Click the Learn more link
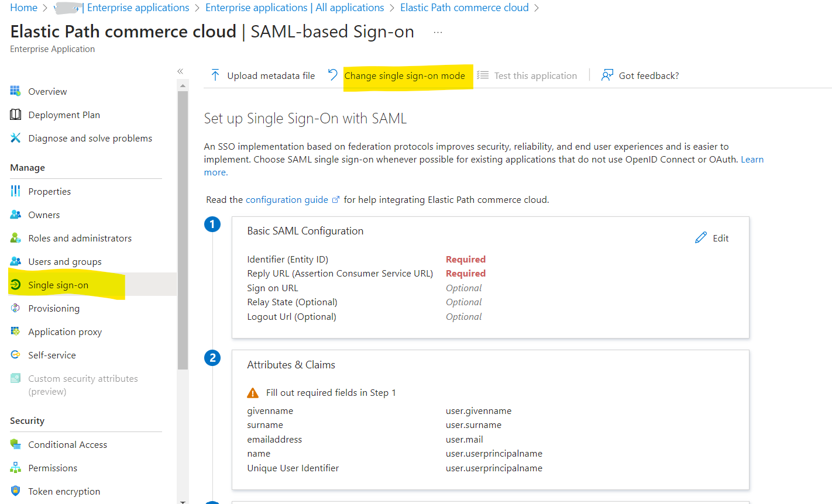The height and width of the screenshot is (504, 832). (752, 159)
